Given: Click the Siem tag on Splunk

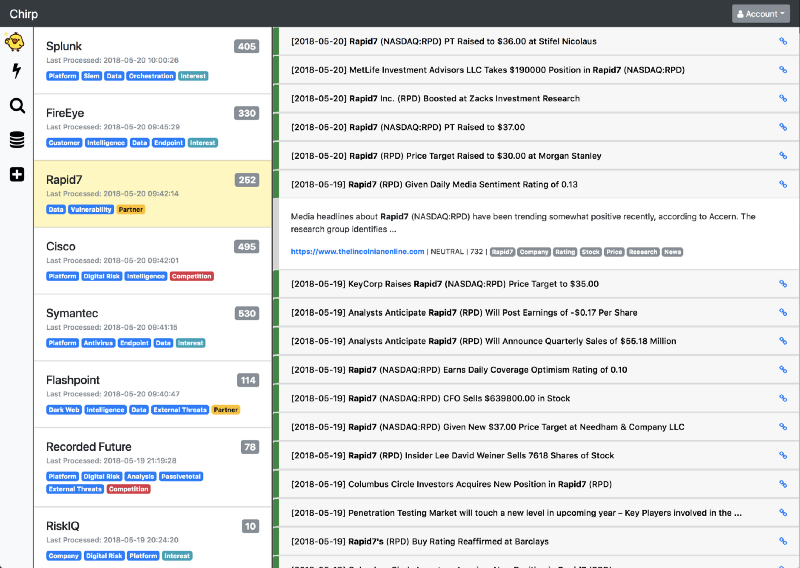Looking at the screenshot, I should coord(92,76).
